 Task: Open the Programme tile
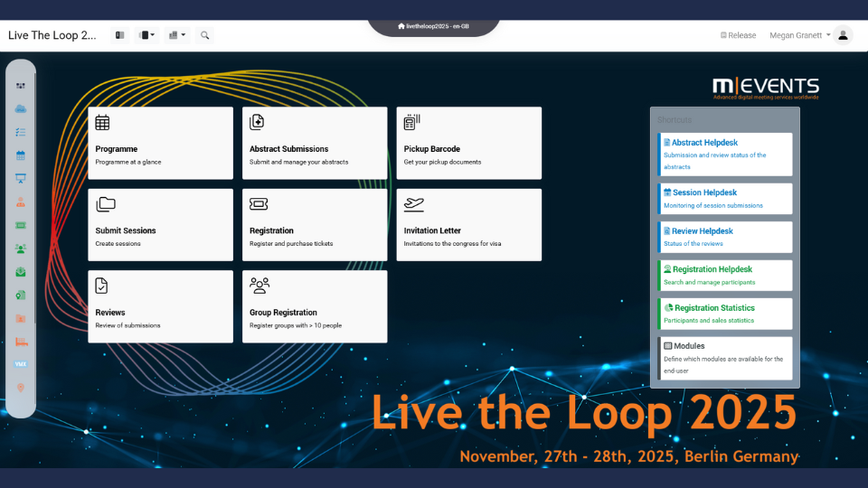click(x=160, y=143)
